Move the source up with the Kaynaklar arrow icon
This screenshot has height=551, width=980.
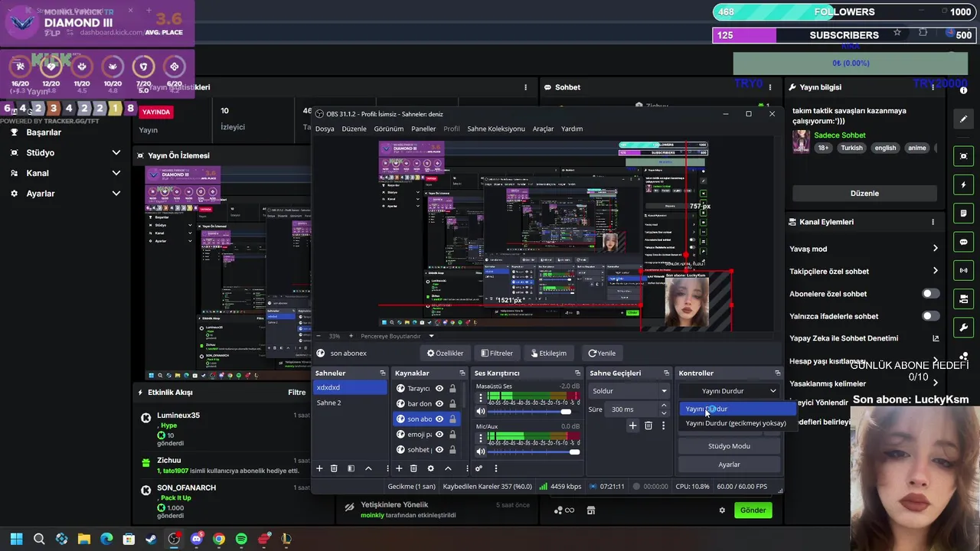pos(448,468)
